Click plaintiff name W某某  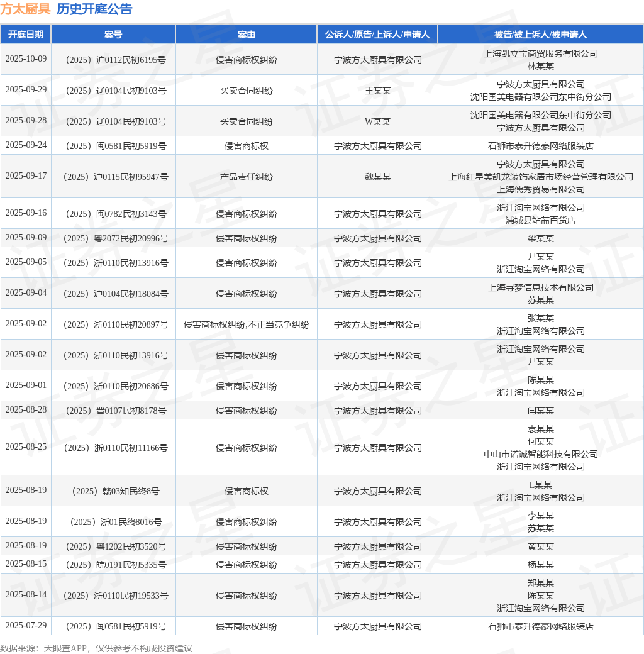pos(377,121)
